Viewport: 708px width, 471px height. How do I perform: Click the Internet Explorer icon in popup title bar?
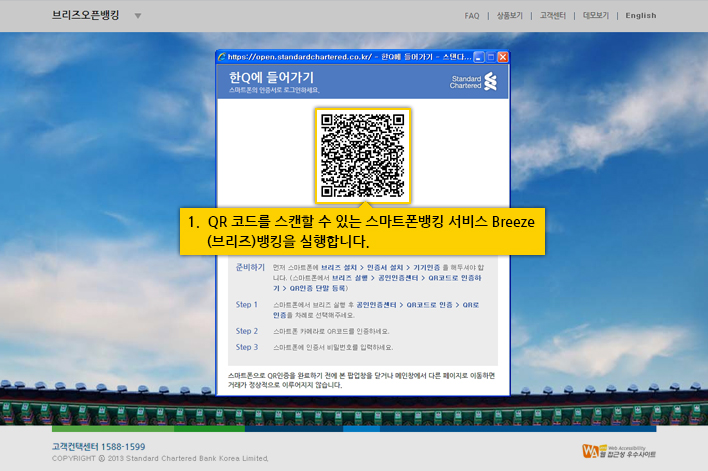tap(222, 57)
